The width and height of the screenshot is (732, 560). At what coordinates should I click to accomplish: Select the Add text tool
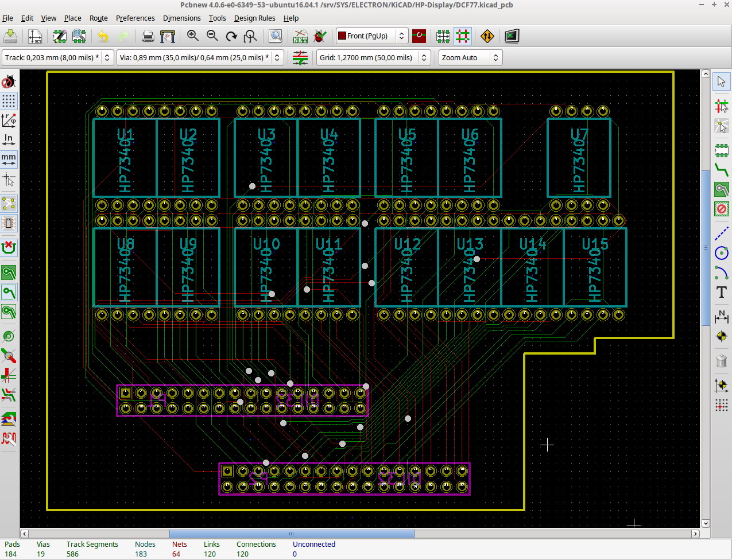(x=722, y=292)
